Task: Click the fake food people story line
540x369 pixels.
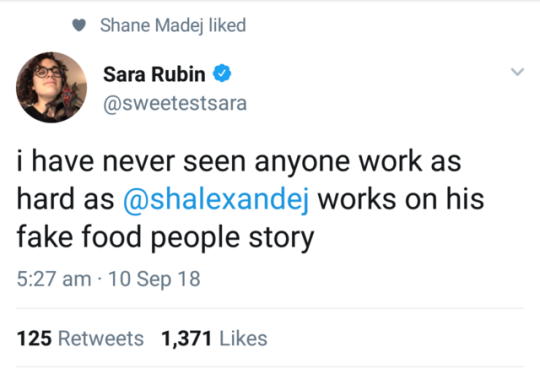Action: [x=165, y=238]
